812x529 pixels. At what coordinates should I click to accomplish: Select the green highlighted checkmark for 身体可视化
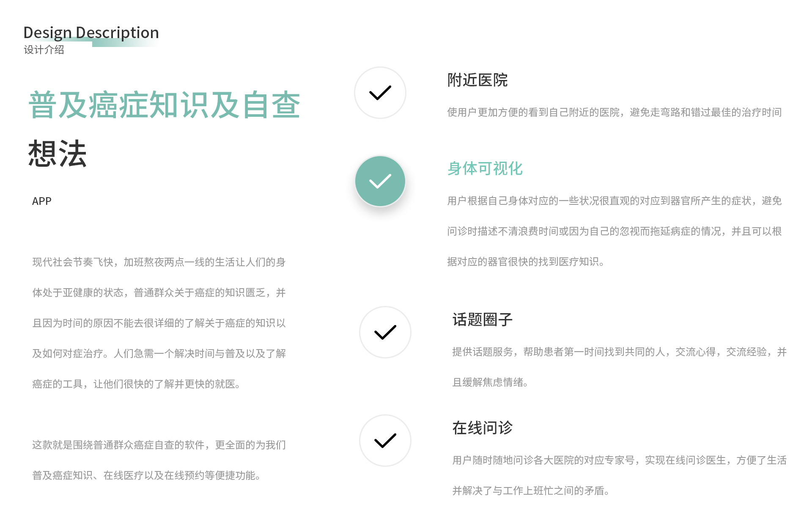pos(380,181)
